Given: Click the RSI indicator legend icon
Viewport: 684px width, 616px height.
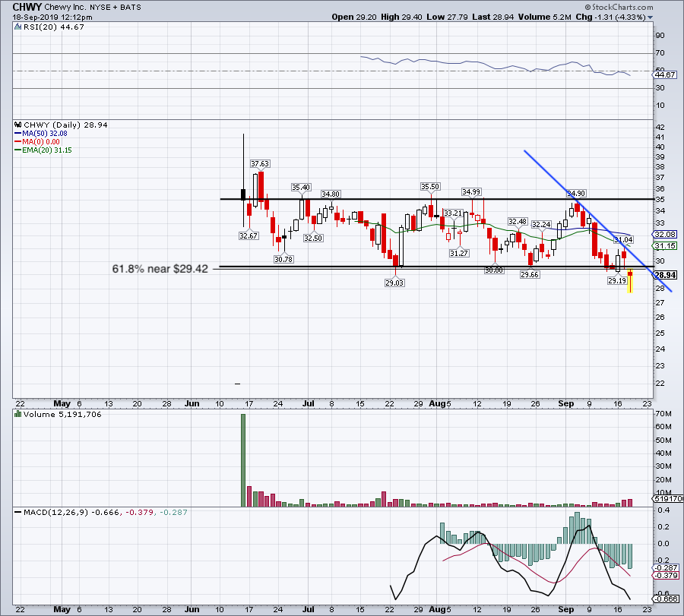Looking at the screenshot, I should (17, 27).
